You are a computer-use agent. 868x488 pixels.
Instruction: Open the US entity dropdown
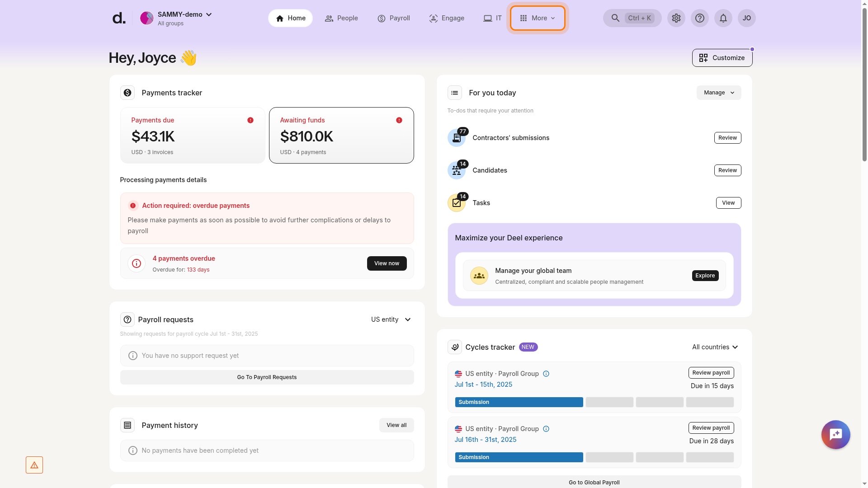pyautogui.click(x=391, y=319)
